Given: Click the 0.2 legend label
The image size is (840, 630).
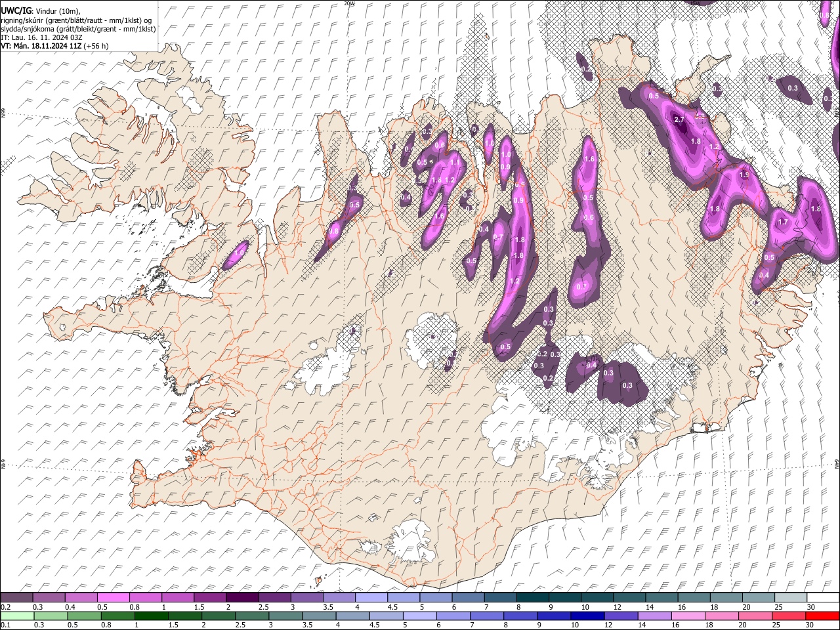Looking at the screenshot, I should click(6, 606).
